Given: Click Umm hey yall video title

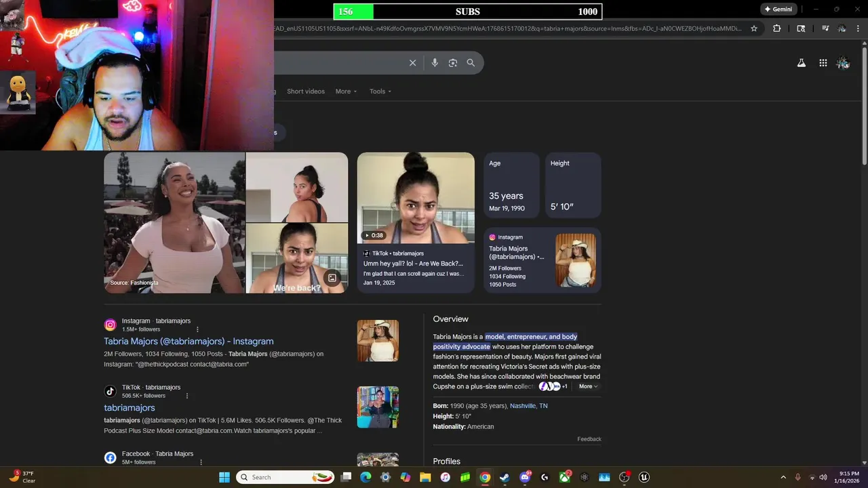Looking at the screenshot, I should pos(413,264).
